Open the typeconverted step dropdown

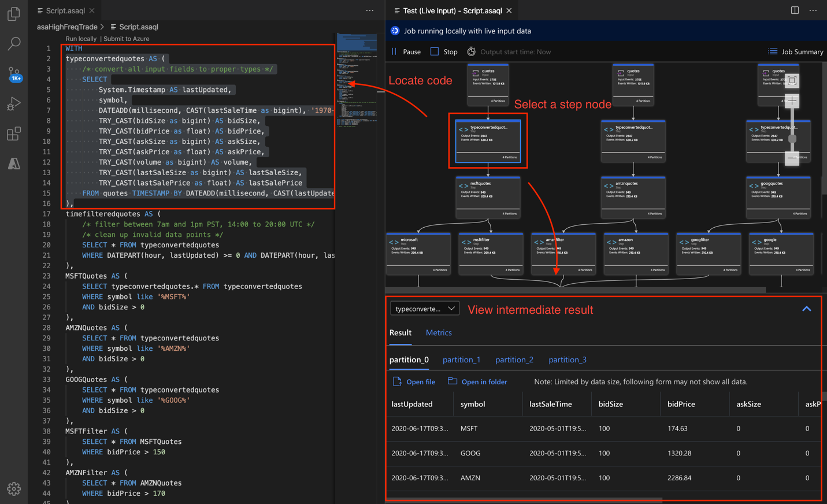pos(425,309)
